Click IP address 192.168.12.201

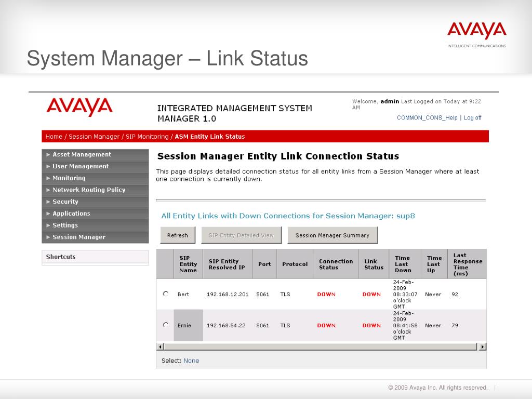click(x=228, y=294)
